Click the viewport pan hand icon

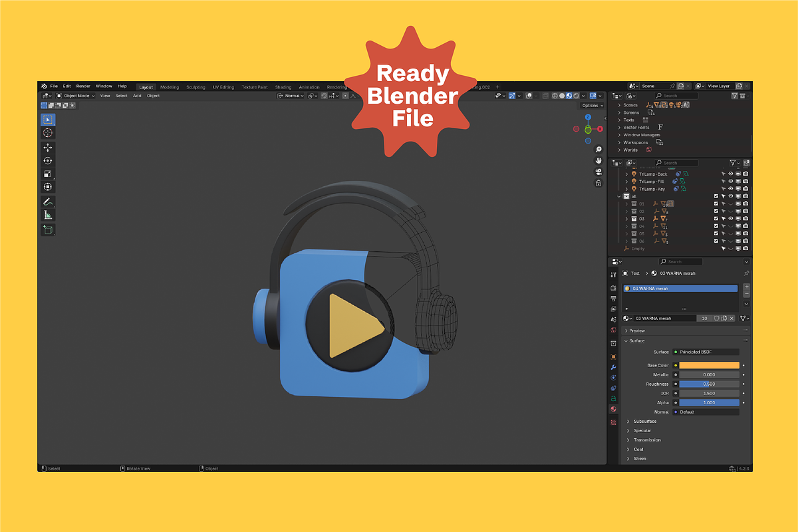point(598,160)
